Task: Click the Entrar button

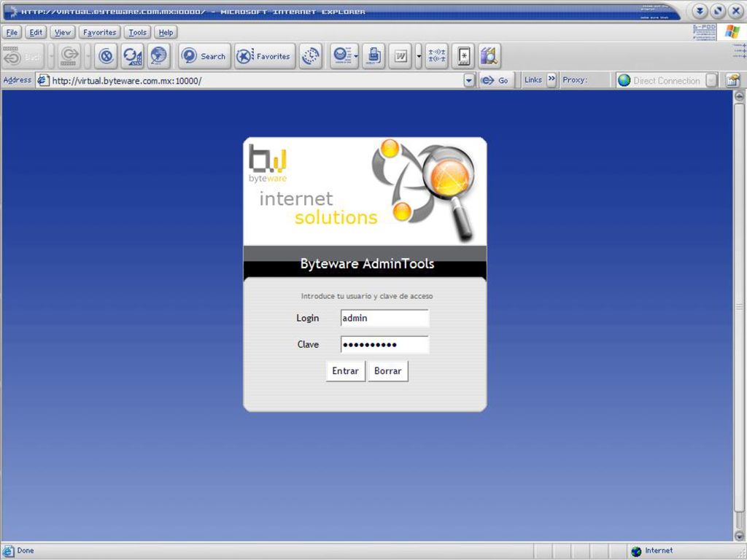Action: 345,371
